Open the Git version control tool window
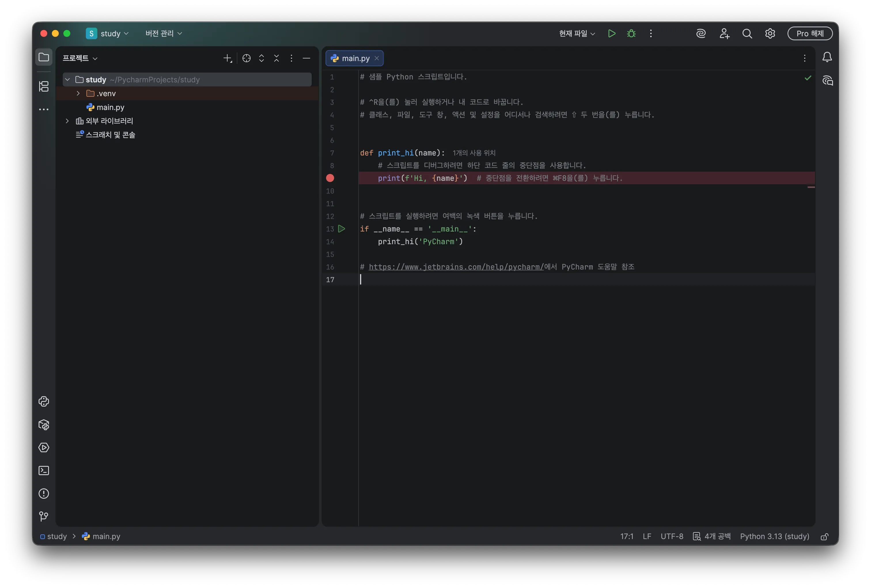The width and height of the screenshot is (871, 588). [44, 516]
